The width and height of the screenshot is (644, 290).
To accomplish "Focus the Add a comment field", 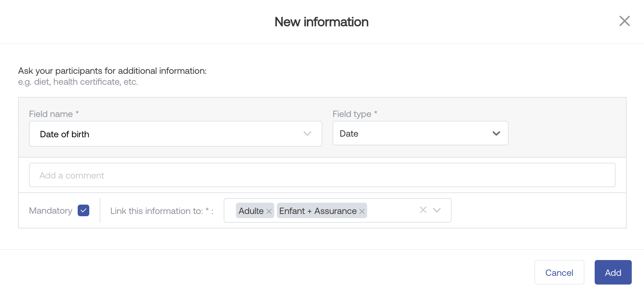I will point(322,175).
